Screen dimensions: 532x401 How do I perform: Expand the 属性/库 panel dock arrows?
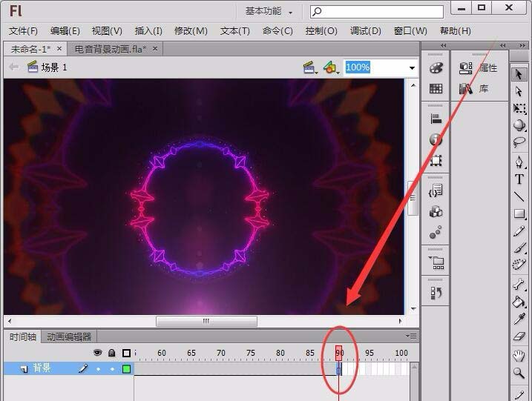coord(503,45)
